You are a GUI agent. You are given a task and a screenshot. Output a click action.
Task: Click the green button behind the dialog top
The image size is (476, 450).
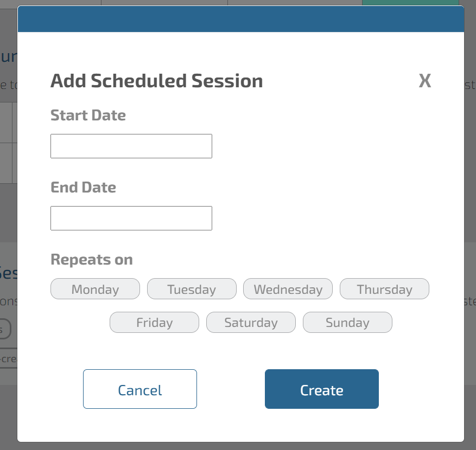pos(411,3)
